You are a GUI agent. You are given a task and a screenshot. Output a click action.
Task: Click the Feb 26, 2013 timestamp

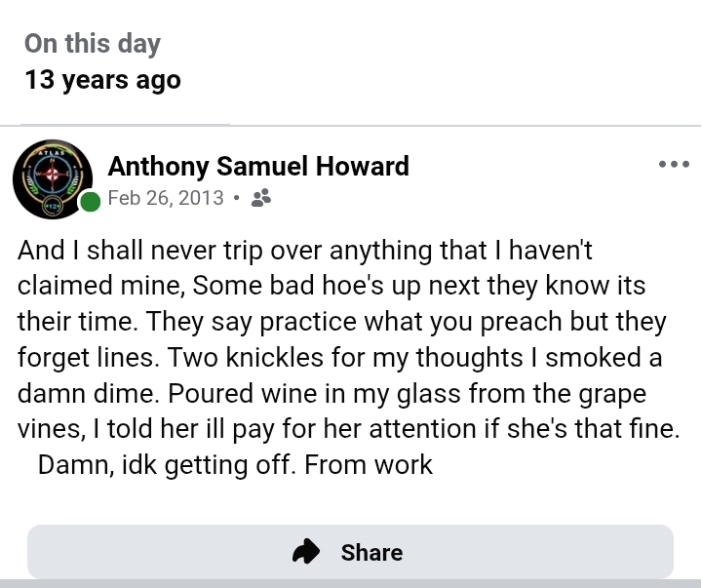[x=166, y=198]
